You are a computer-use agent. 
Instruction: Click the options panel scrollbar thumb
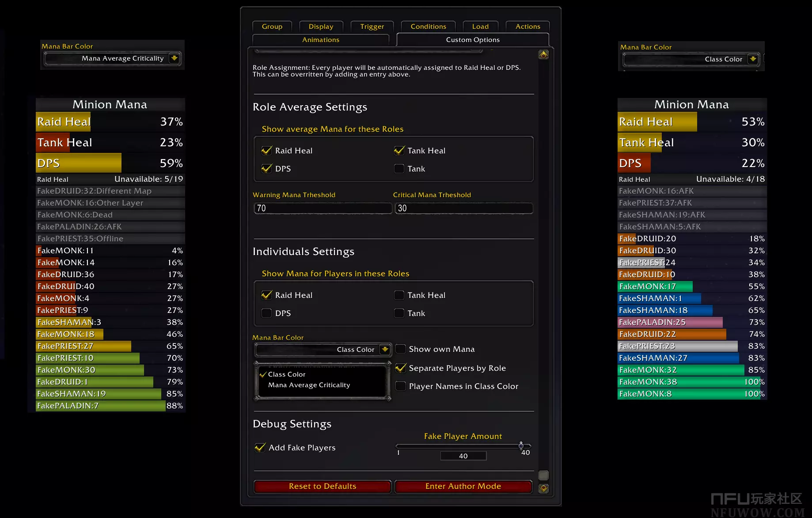pyautogui.click(x=543, y=476)
